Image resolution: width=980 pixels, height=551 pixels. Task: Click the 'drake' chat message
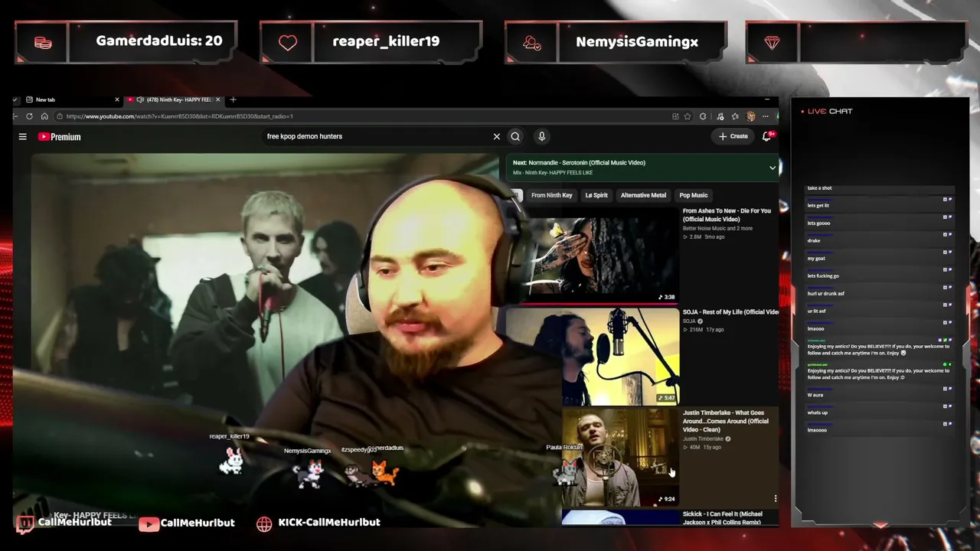813,240
